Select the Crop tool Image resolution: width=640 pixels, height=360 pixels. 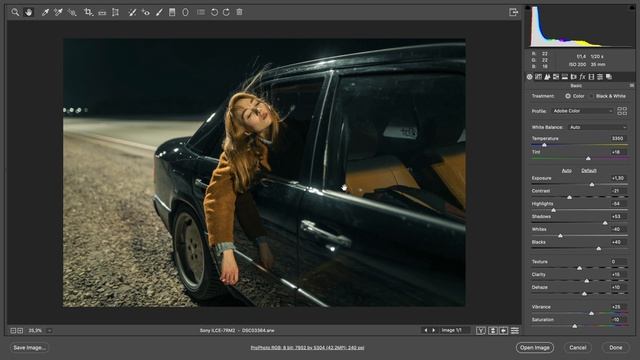[x=88, y=12]
